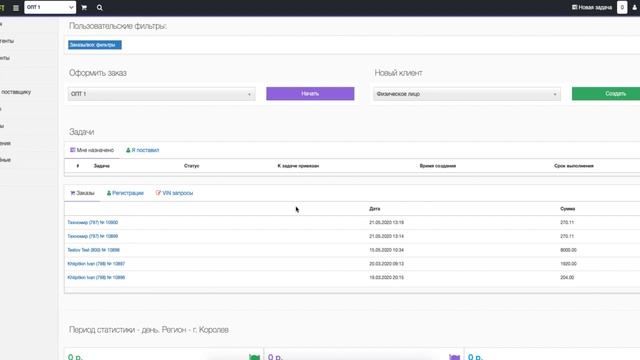Open order link № 10896
This screenshot has width=640, height=360.
(x=96, y=278)
